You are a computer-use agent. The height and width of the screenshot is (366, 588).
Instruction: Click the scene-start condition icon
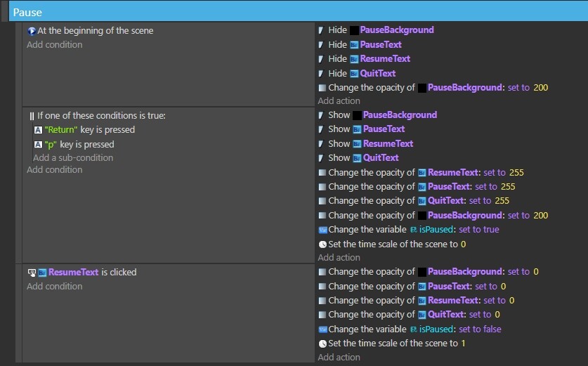point(32,31)
